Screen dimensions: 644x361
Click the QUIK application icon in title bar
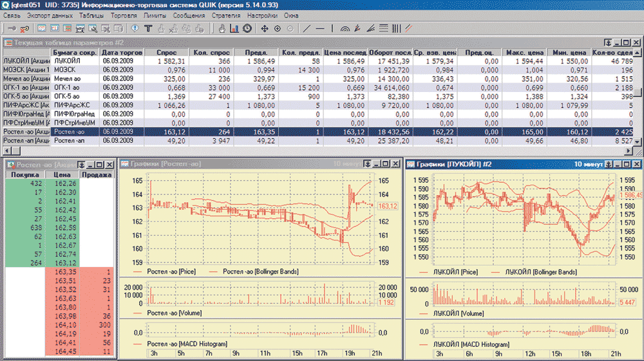(5, 5)
